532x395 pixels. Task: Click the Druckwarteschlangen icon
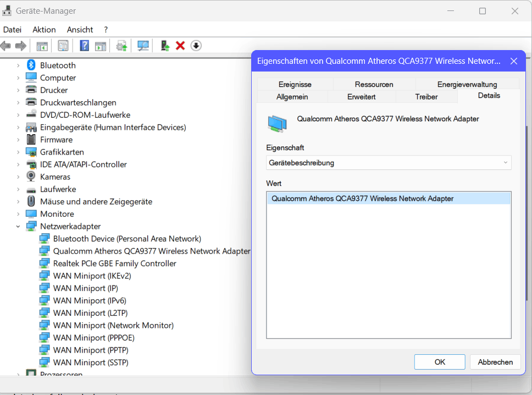31,102
